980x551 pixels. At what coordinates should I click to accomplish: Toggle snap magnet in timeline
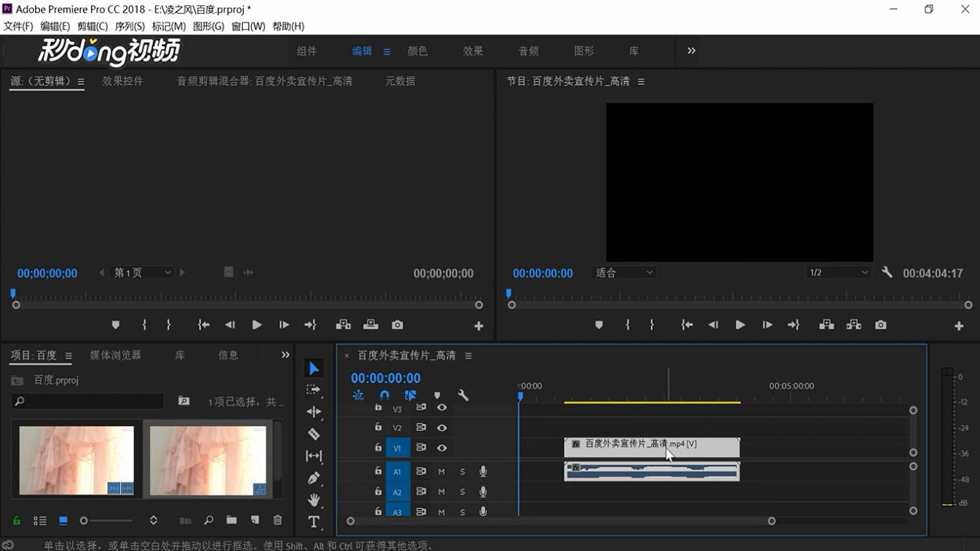(384, 396)
